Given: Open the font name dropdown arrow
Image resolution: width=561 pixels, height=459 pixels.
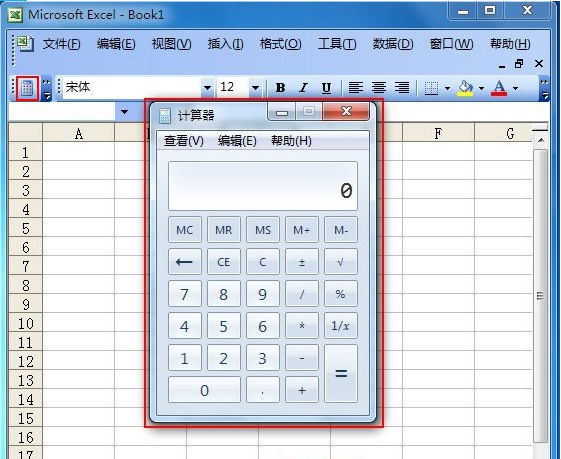Looking at the screenshot, I should point(207,88).
